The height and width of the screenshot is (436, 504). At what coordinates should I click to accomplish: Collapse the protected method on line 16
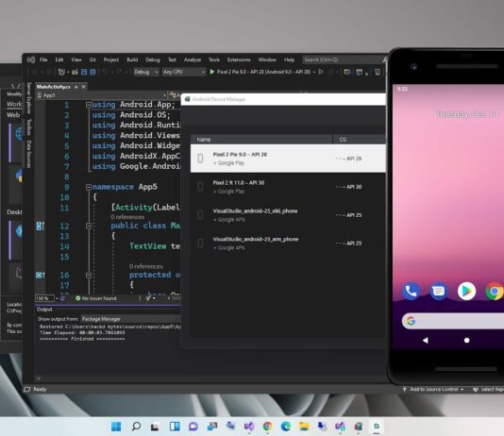point(89,275)
